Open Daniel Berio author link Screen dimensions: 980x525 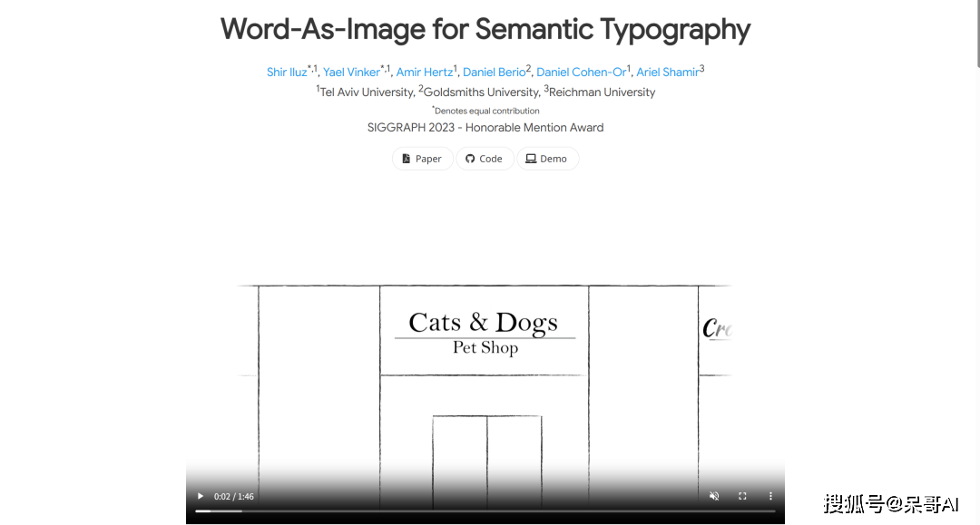point(494,73)
